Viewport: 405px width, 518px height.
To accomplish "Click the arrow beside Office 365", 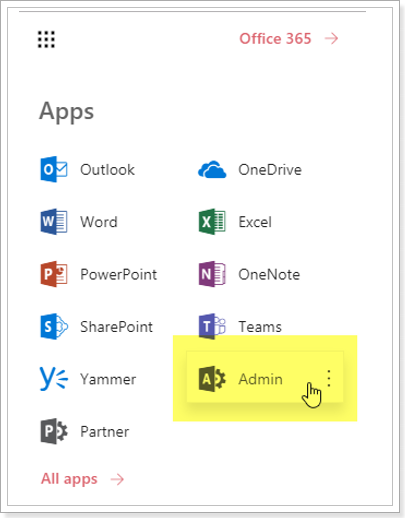I will tap(331, 39).
